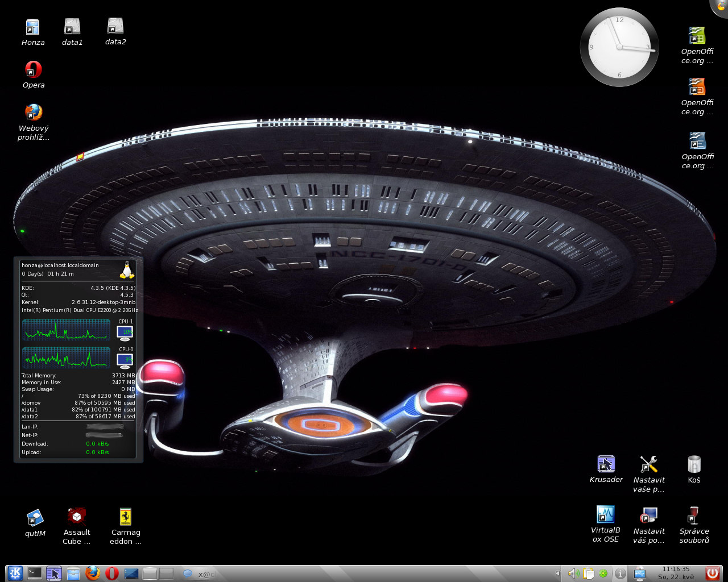Switch to the second virtual desktop in pager
Viewport: 728px width, 582px height.
tap(166, 573)
